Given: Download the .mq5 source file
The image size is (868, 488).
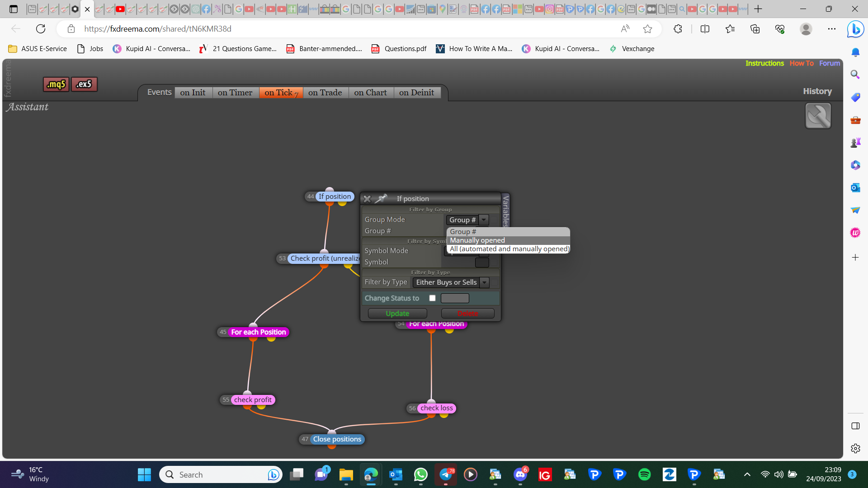Looking at the screenshot, I should (x=56, y=84).
